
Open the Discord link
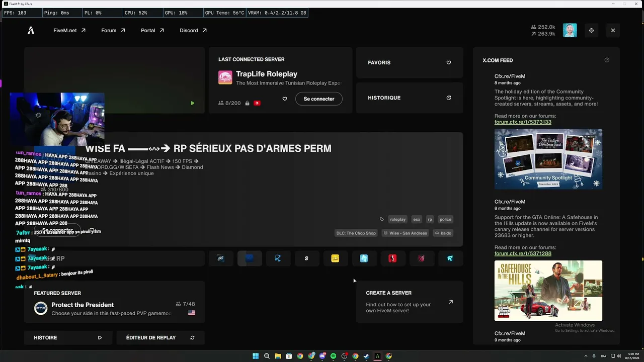coord(193,31)
